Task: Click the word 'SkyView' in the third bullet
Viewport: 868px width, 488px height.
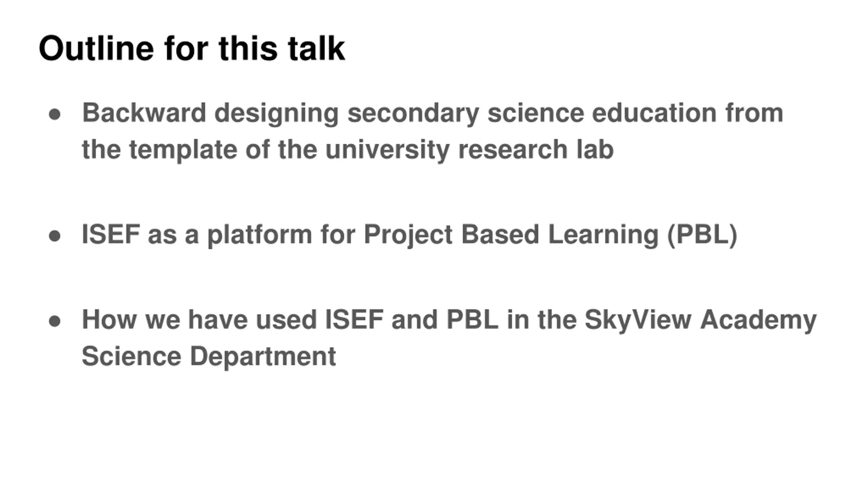Action: (x=638, y=320)
